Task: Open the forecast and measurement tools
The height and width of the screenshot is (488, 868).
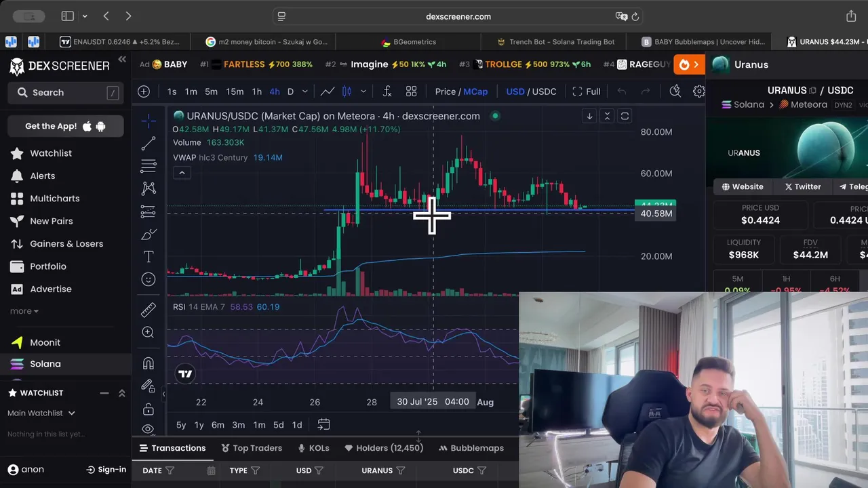Action: 148,211
